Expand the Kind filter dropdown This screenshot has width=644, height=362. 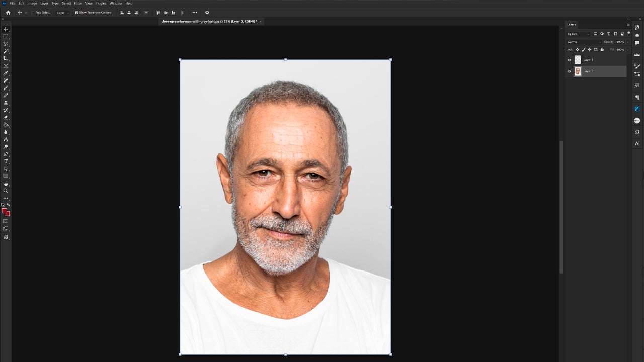(579, 34)
